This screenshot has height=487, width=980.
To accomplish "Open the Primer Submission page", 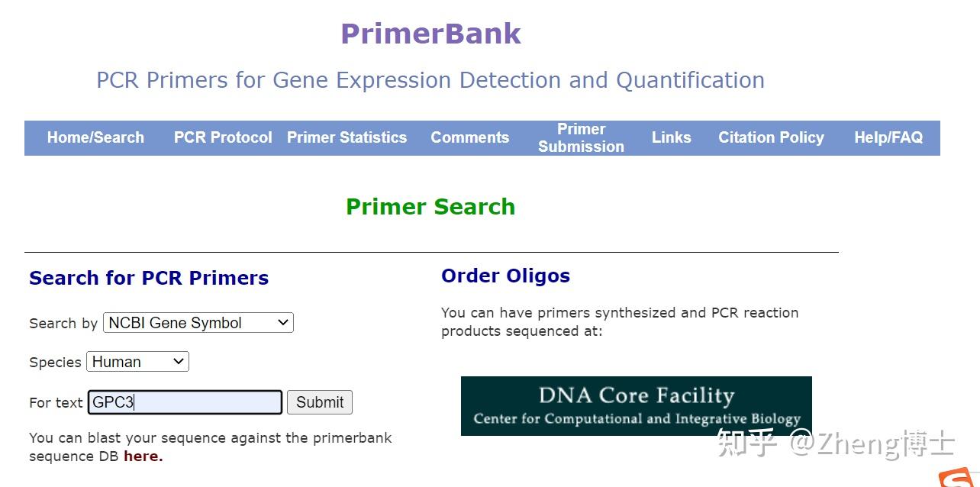I will 581,137.
